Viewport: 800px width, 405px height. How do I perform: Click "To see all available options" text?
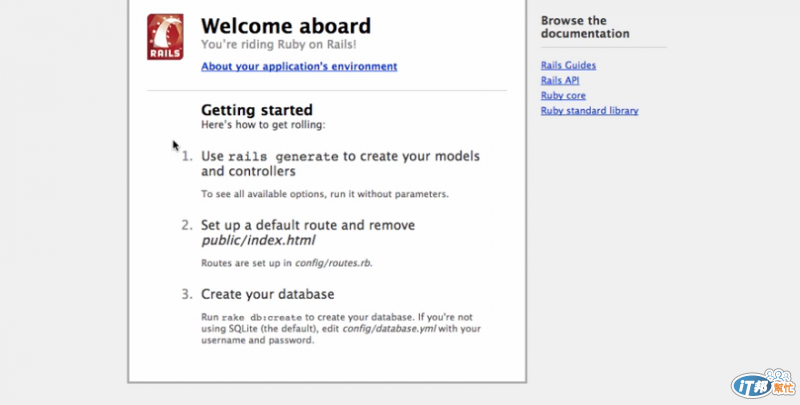click(x=324, y=194)
